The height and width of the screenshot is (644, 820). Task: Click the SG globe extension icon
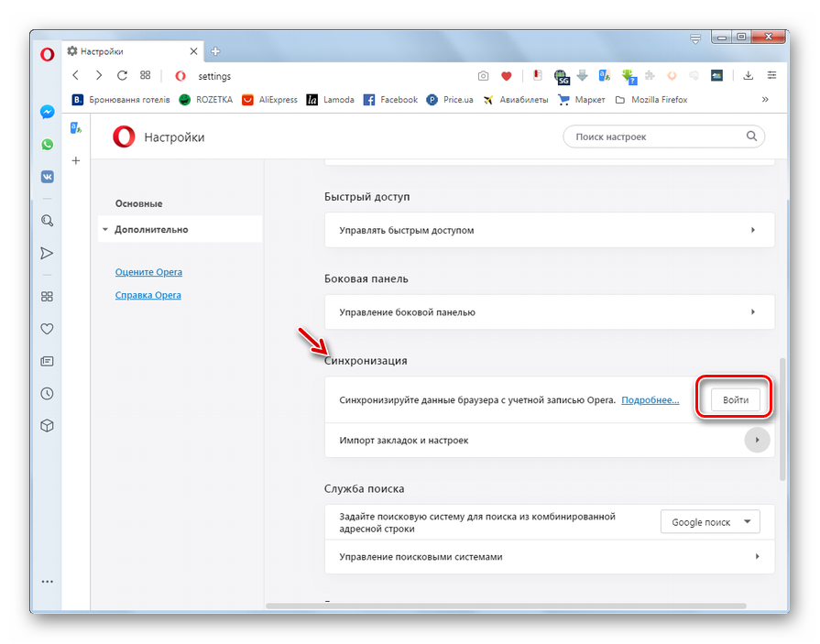coord(562,77)
